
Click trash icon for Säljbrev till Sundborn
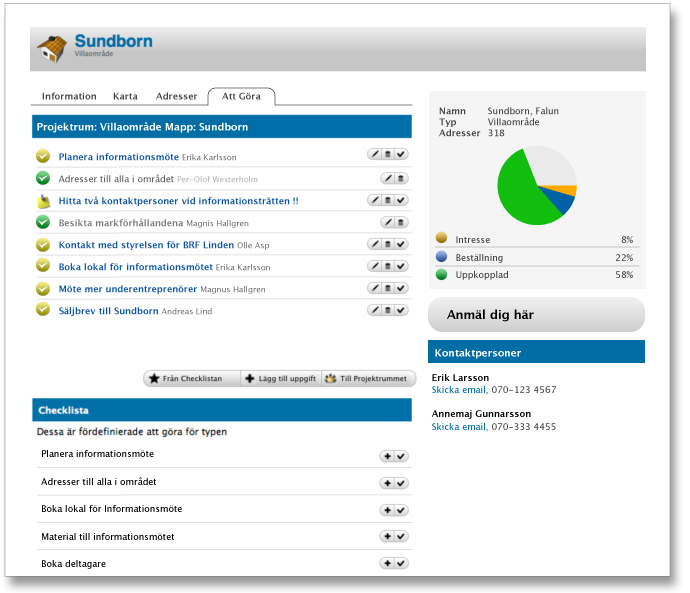pyautogui.click(x=388, y=310)
